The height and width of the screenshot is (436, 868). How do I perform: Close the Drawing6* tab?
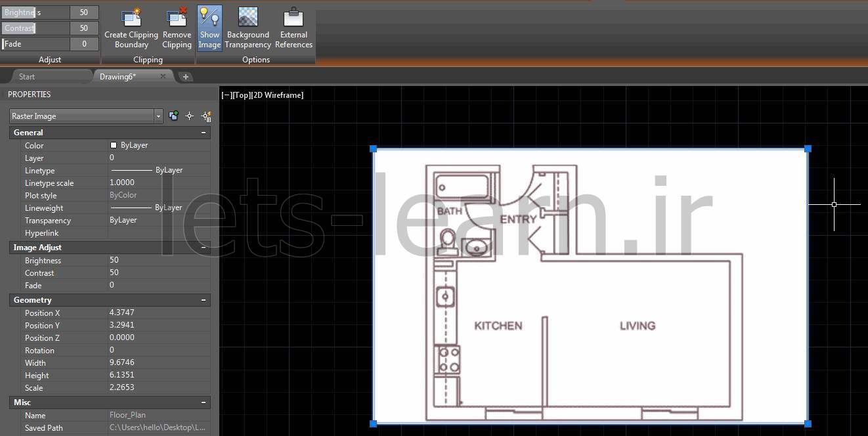[x=163, y=76]
